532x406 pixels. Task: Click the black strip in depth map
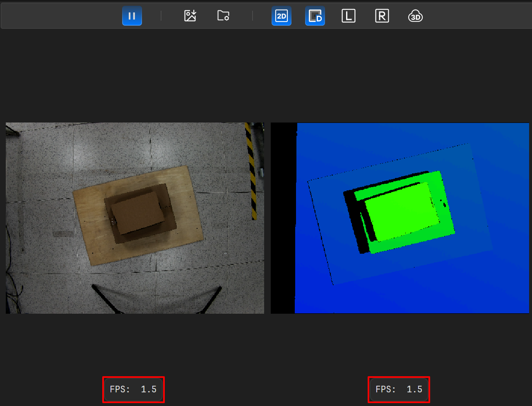pyautogui.click(x=283, y=218)
